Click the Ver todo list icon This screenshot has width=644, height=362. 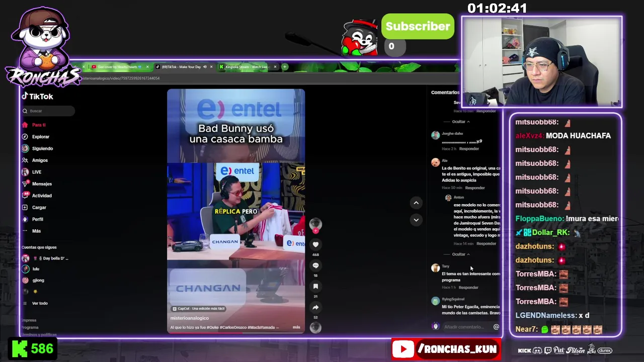tap(25, 303)
